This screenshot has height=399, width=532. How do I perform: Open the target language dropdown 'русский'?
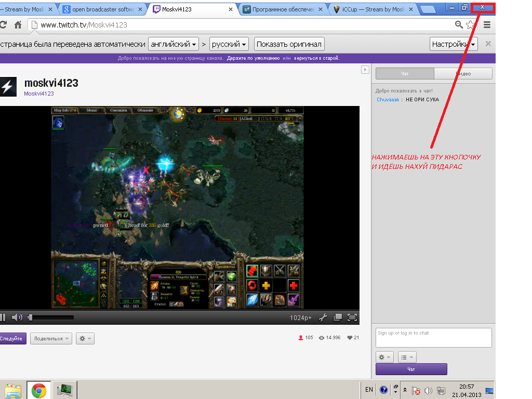(x=229, y=44)
